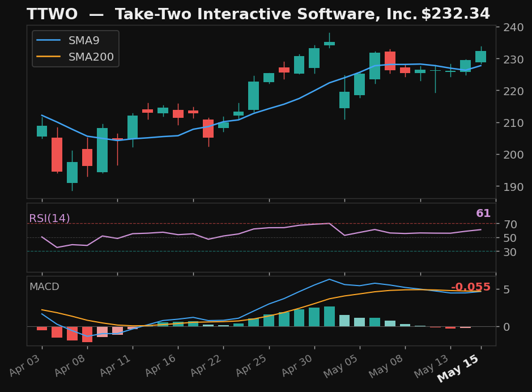This screenshot has width=532, height=392.
Task: Click the 240 price axis label
Action: coord(513,27)
